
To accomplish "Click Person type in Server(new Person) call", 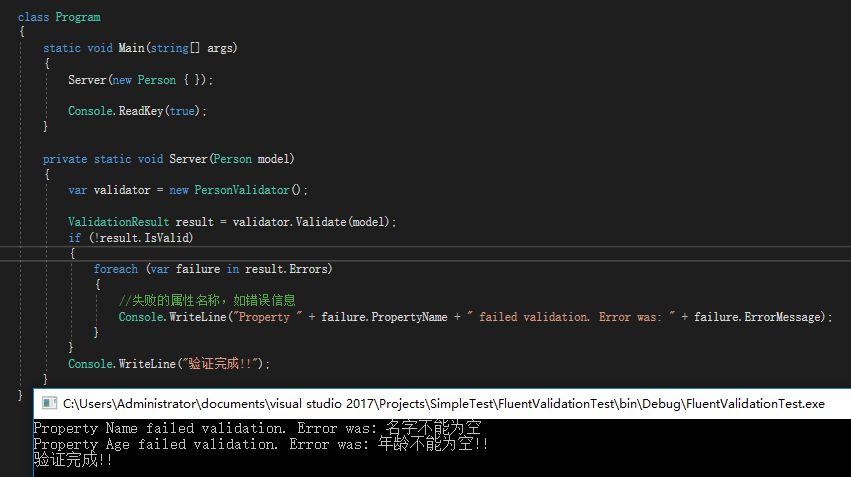I will [x=156, y=80].
